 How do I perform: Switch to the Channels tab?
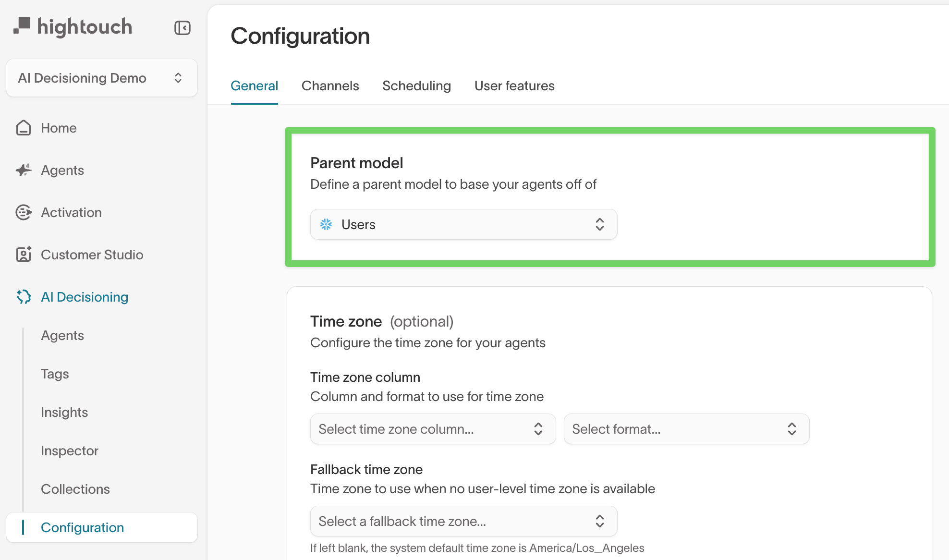pos(330,85)
